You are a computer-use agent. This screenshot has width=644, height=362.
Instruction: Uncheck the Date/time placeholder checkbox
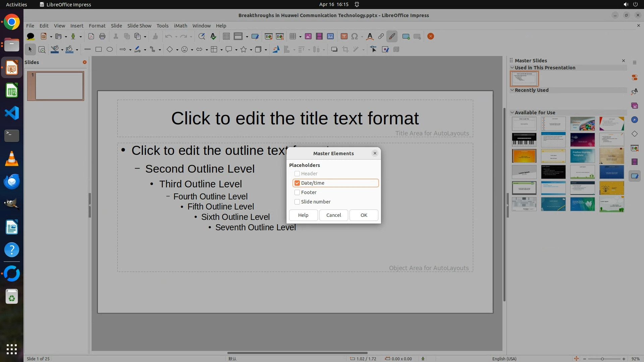point(297,183)
